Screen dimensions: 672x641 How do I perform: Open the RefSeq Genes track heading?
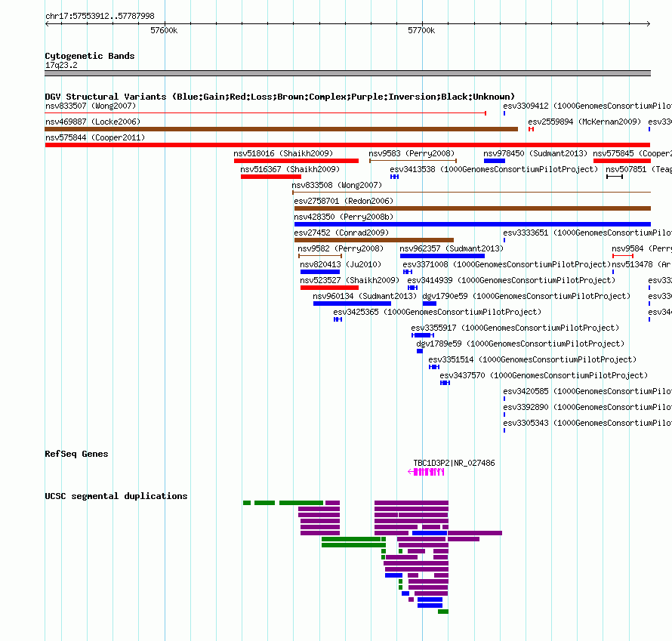coord(76,454)
